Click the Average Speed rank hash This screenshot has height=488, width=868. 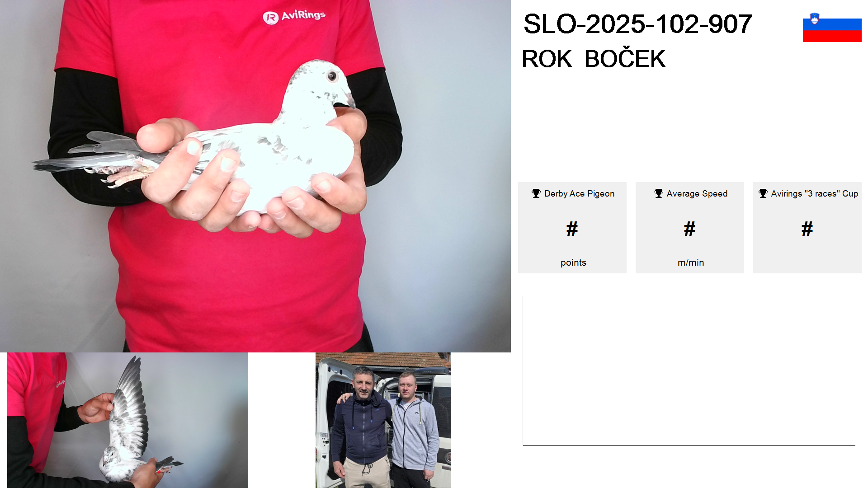point(690,229)
